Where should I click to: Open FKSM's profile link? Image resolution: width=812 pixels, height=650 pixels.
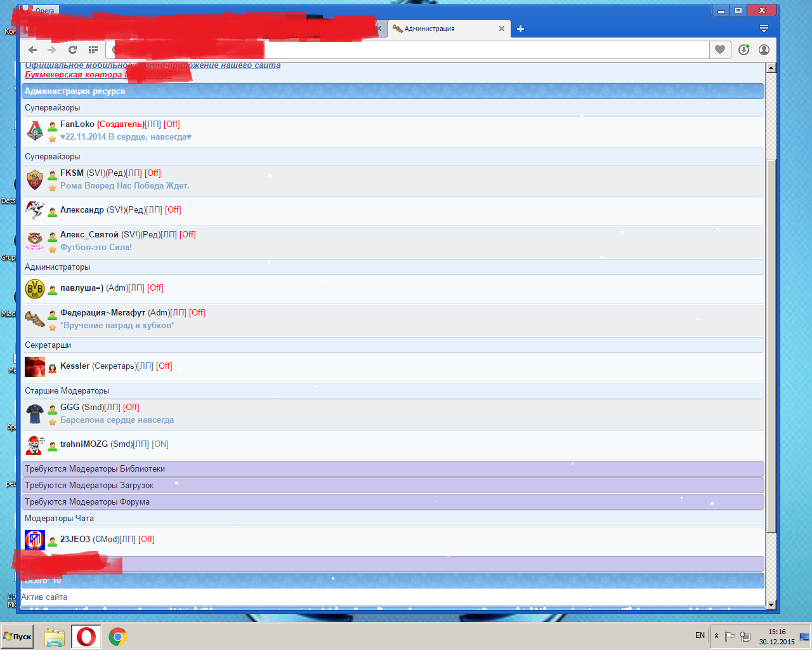tap(72, 173)
